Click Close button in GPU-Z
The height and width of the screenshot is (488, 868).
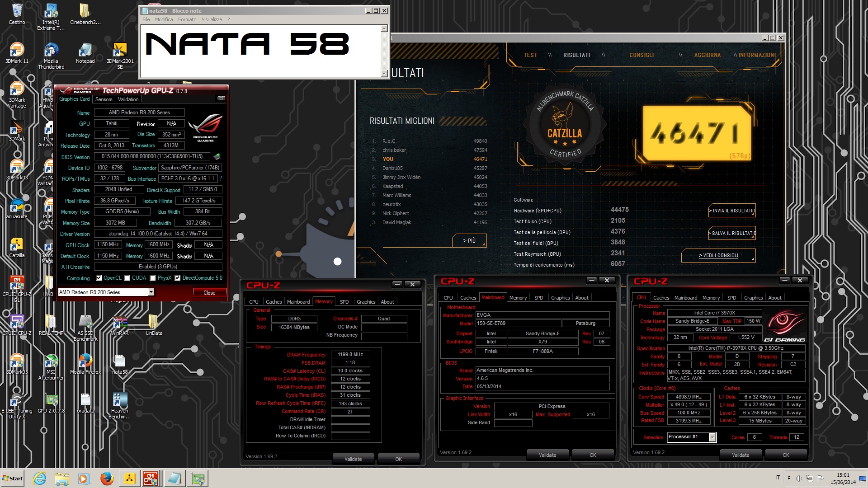[x=209, y=293]
